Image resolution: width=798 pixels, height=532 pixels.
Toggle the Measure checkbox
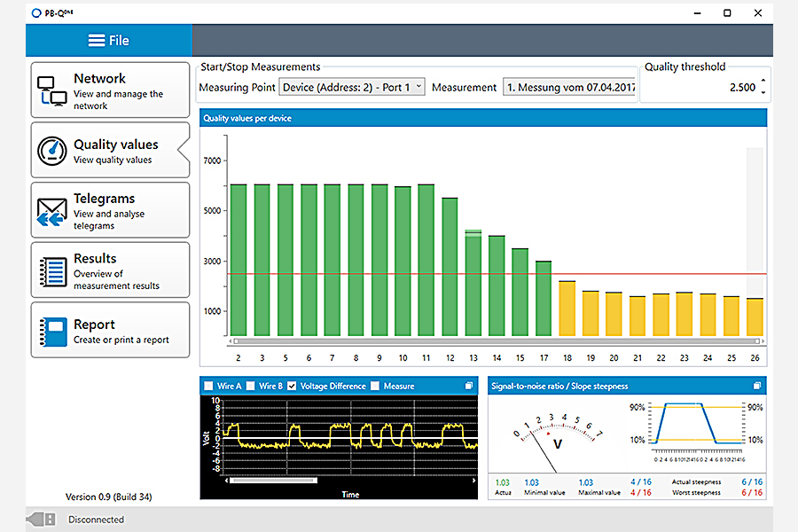[x=375, y=386]
